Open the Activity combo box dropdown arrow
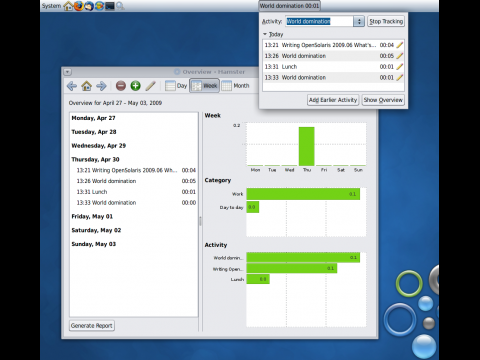The height and width of the screenshot is (360, 480). click(359, 21)
